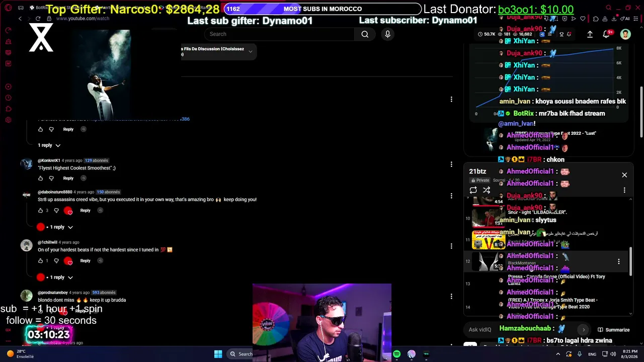The image size is (644, 362).
Task: Reload the YouTube page
Action: pos(38,19)
